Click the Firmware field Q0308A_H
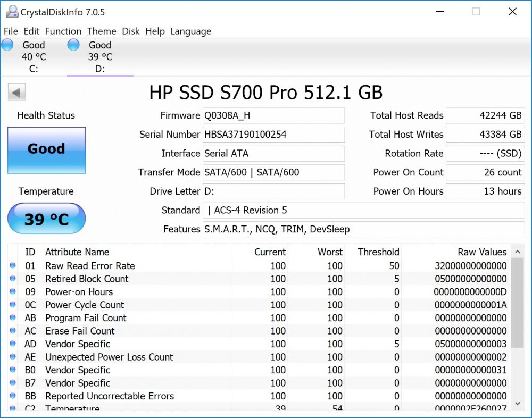 click(x=273, y=116)
